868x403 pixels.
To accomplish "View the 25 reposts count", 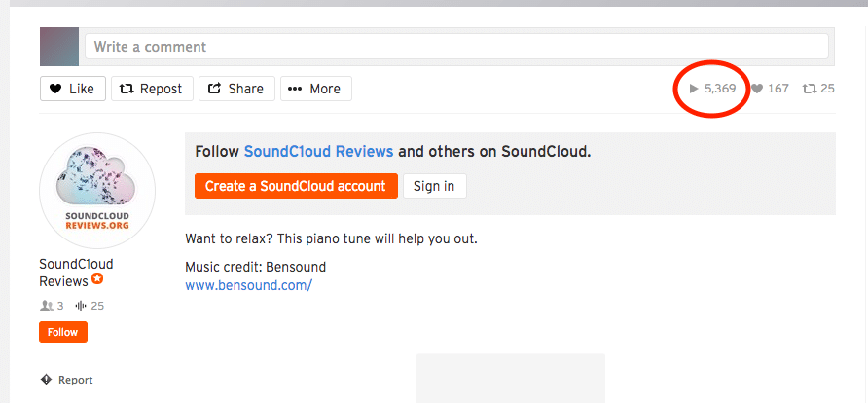I will 818,89.
